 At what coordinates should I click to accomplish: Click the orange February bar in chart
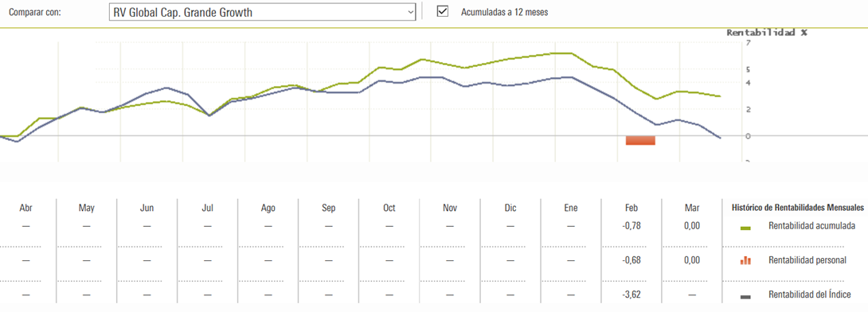[640, 141]
